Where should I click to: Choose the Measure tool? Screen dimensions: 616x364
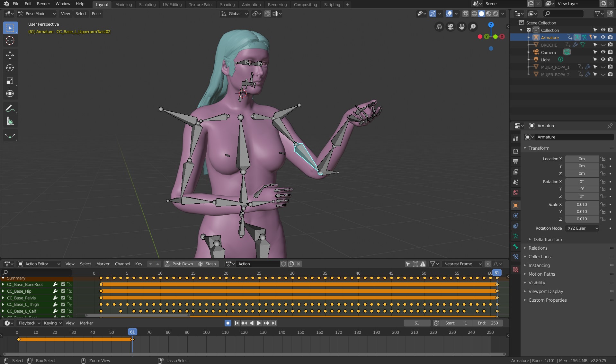(10, 121)
